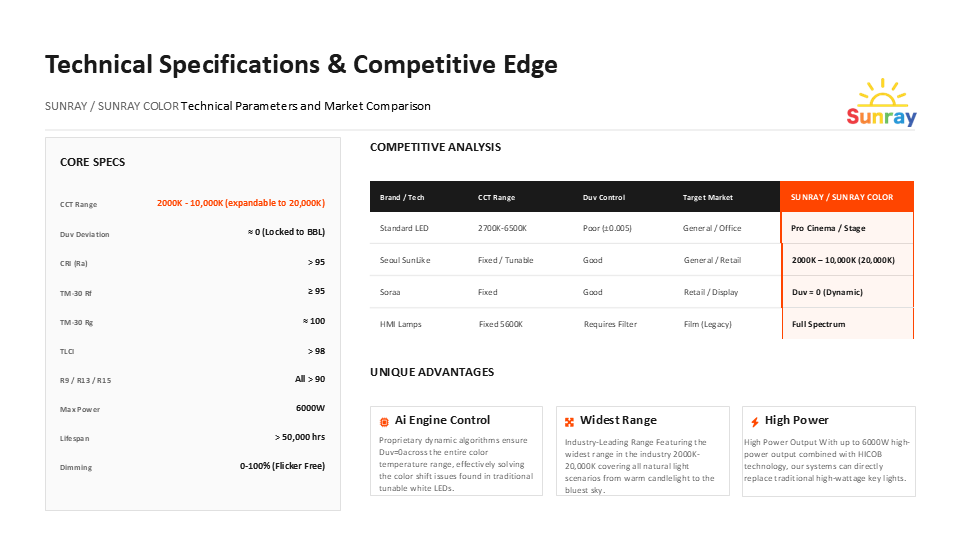
Task: Click the Widest Range expand icon
Action: pyautogui.click(x=569, y=422)
